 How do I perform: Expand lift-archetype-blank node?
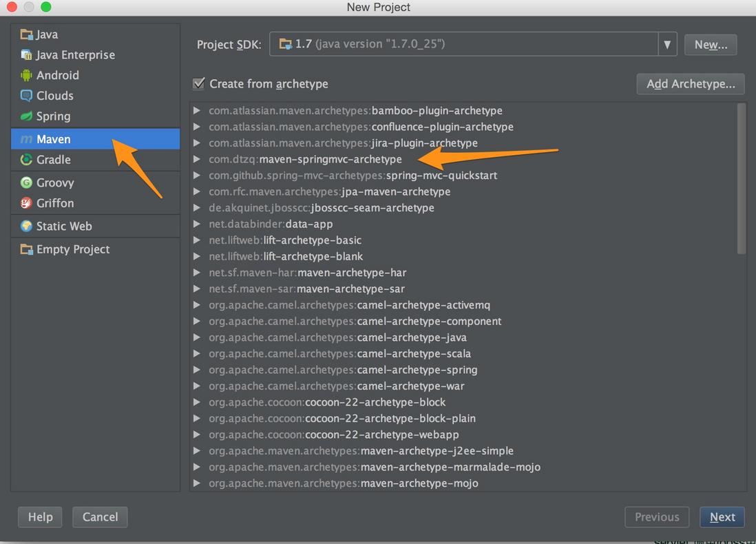coord(197,257)
